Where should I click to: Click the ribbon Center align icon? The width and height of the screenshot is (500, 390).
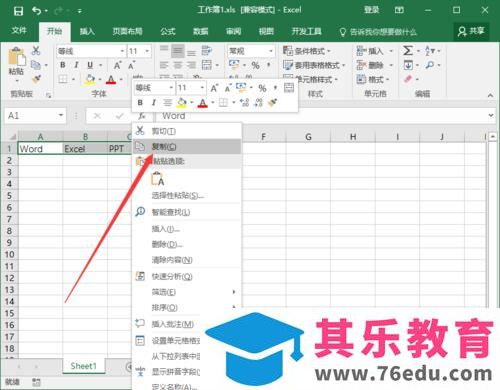tap(178, 65)
